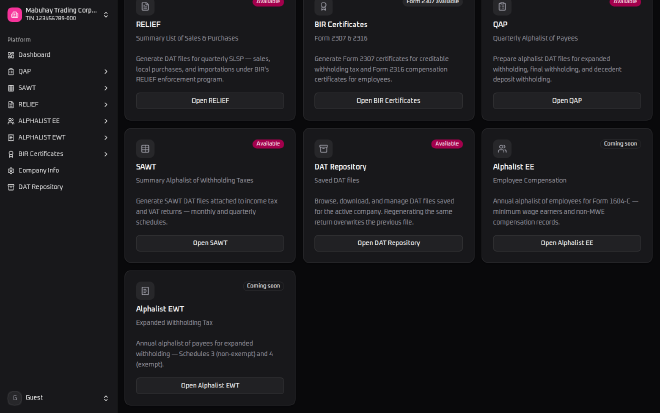Select the SAWT label in sidebar
Screen dimensions: 660x413
[27, 88]
